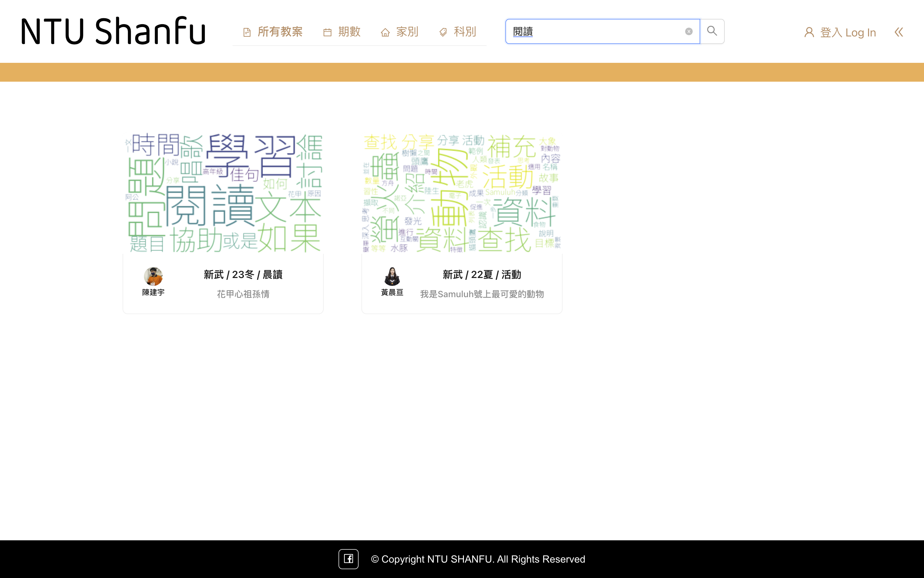Collapse header with double chevron icon
This screenshot has width=924, height=578.
click(x=899, y=32)
